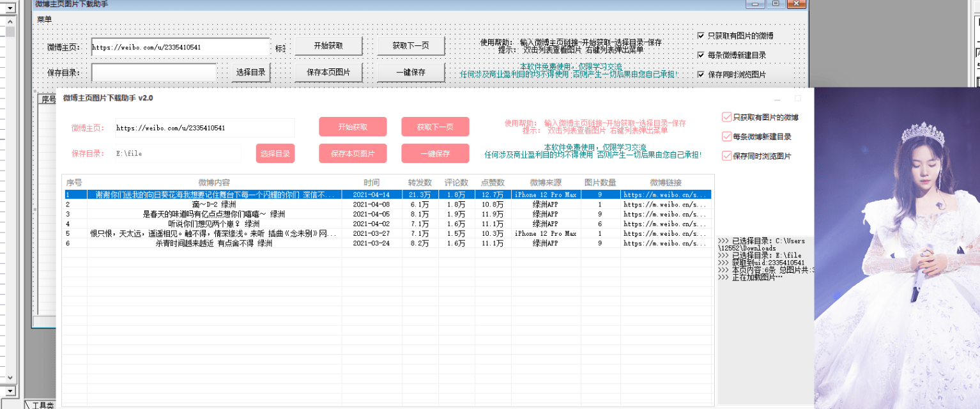Click weibo link cell in row 3

(x=666, y=213)
